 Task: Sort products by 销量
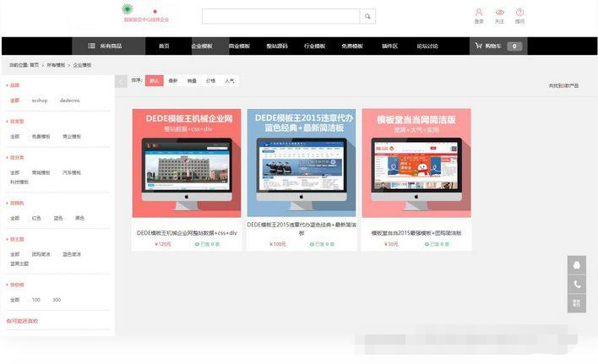tap(192, 81)
